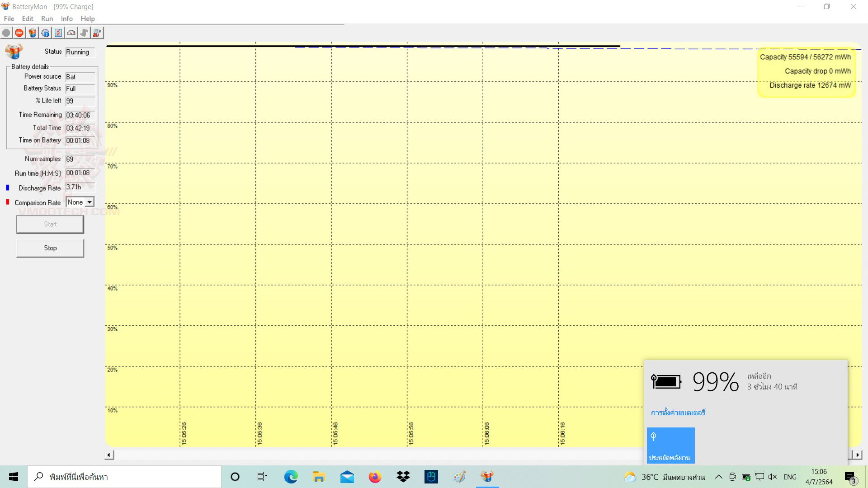Expand the Comparison Rate dropdown
Viewport: 868px width, 488px height.
[90, 202]
